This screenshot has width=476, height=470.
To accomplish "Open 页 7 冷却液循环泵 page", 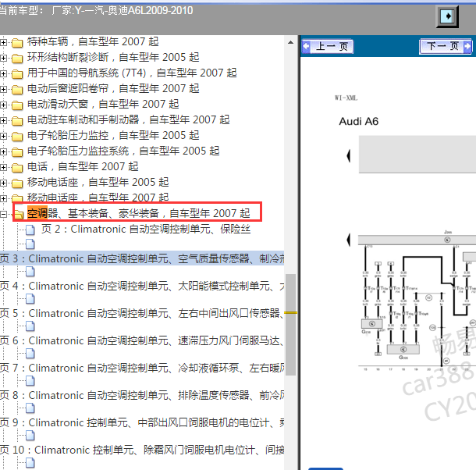I will pos(142,369).
